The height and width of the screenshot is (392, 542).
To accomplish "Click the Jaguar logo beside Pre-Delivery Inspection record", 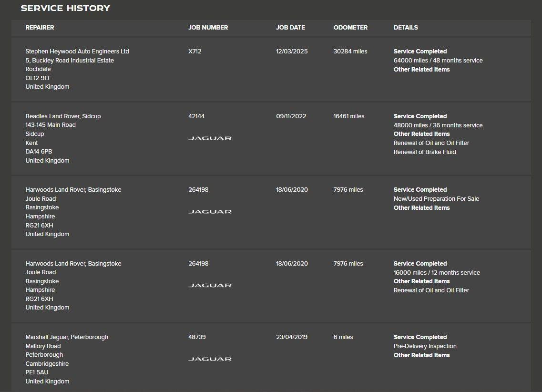I will pos(210,359).
